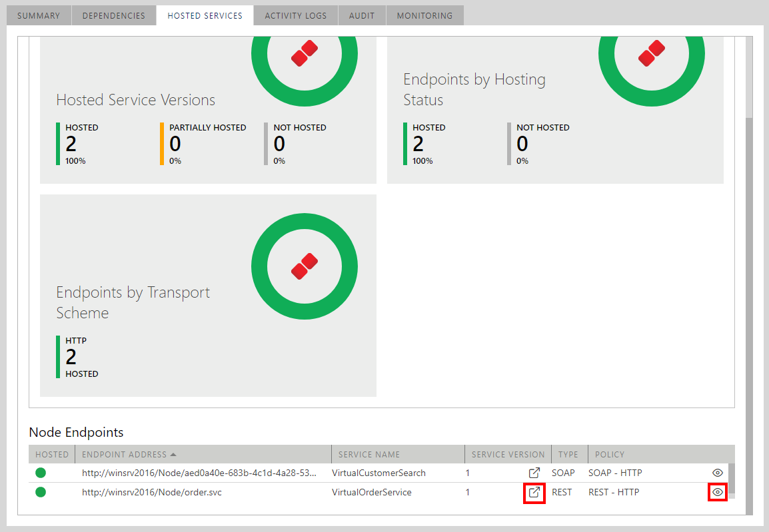The width and height of the screenshot is (769, 532).
Task: Open external link for VirtualOrderService version
Action: point(534,493)
